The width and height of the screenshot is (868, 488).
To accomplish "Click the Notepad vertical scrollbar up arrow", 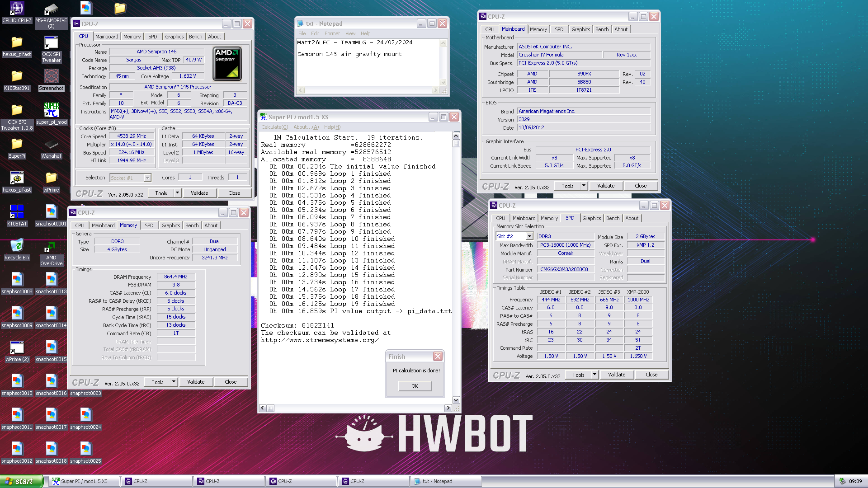I will point(443,43).
